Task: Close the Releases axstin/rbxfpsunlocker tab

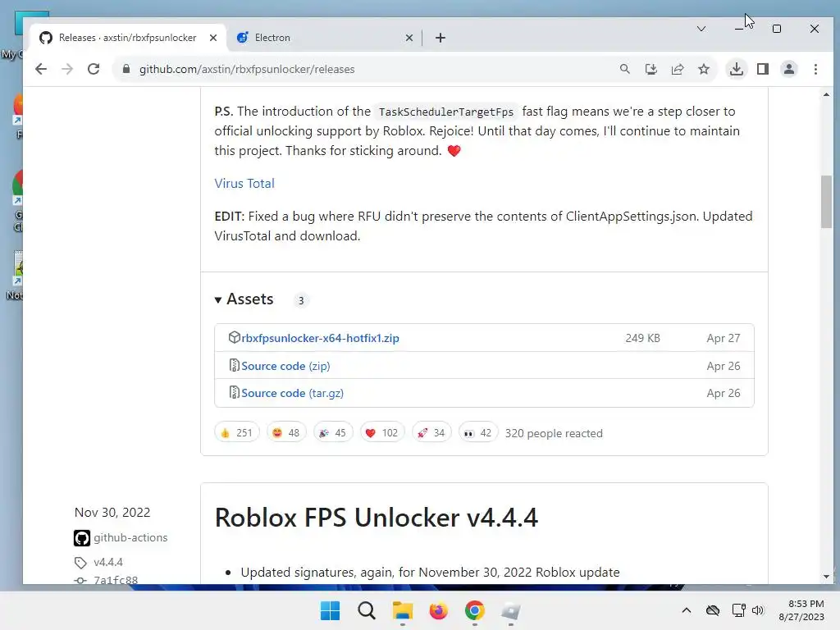Action: click(213, 38)
